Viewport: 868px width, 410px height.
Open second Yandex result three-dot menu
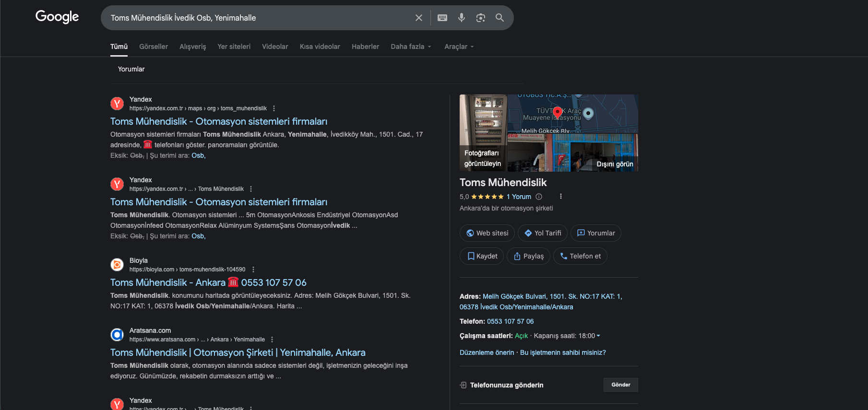[251, 189]
